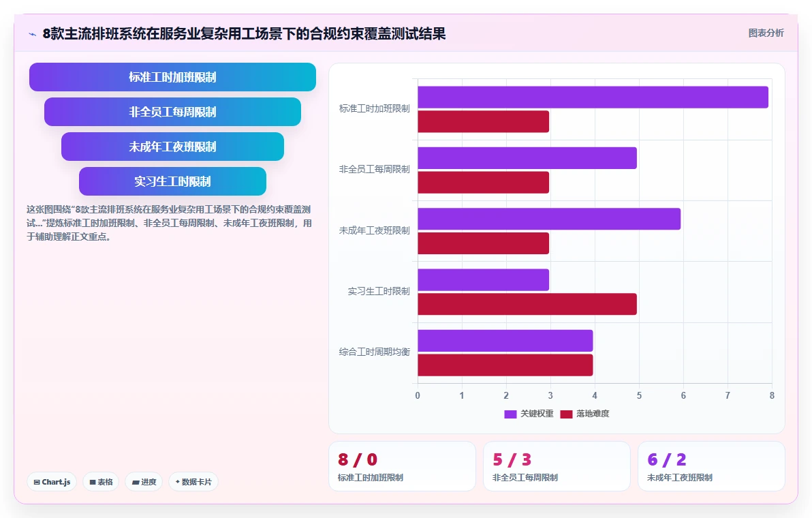Click the 数据卡片 tag chip
812x518 pixels.
193,482
